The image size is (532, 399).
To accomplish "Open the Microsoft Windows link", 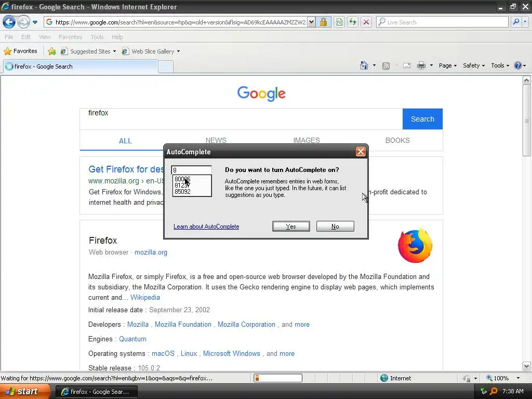I will click(x=231, y=353).
